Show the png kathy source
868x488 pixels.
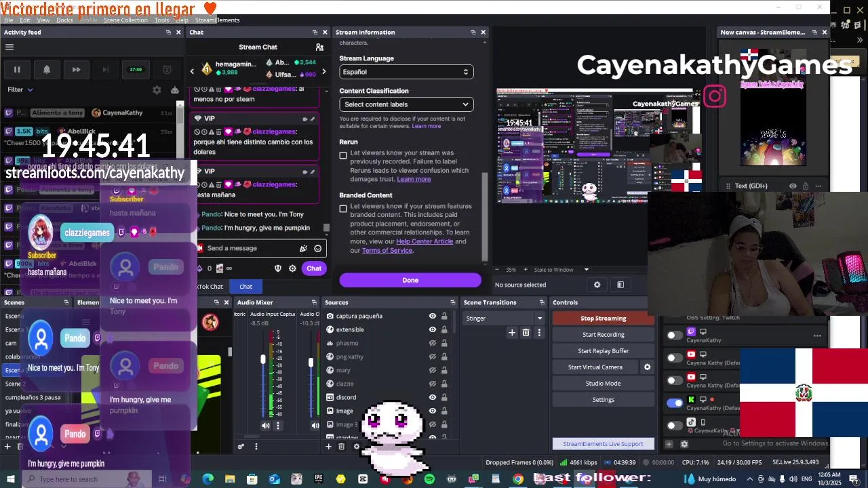[x=432, y=357]
